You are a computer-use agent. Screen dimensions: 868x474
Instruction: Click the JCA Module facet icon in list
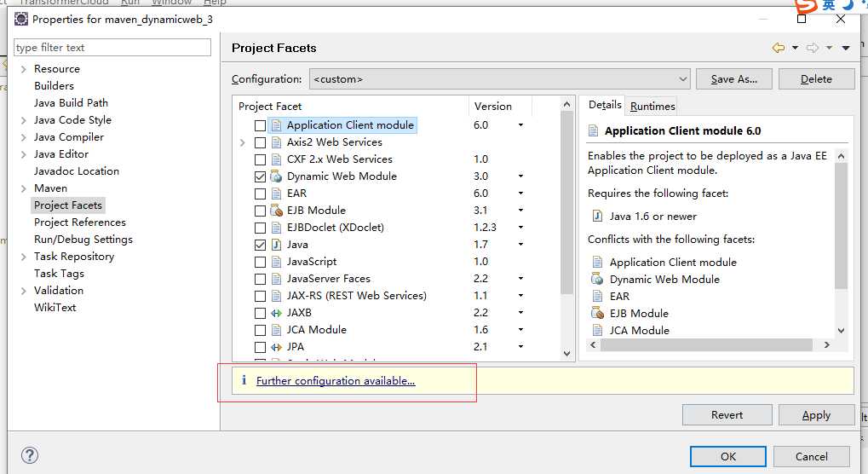pos(276,330)
